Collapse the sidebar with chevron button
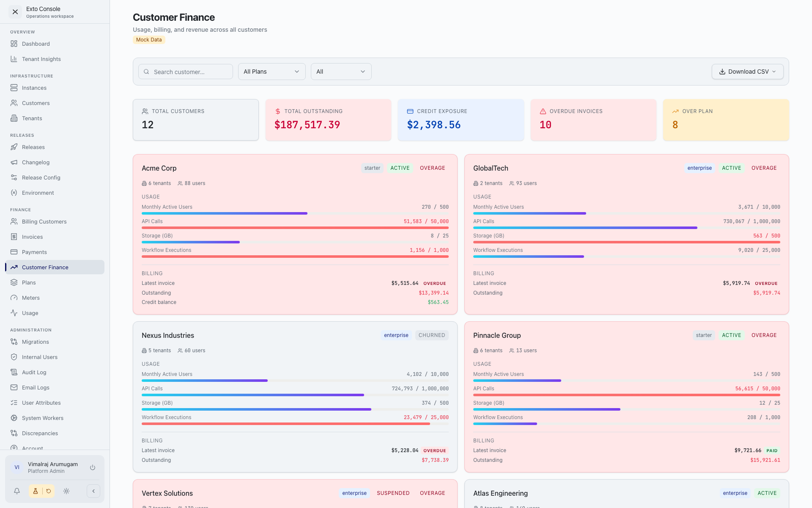Viewport: 812px width, 508px height. coord(93,491)
